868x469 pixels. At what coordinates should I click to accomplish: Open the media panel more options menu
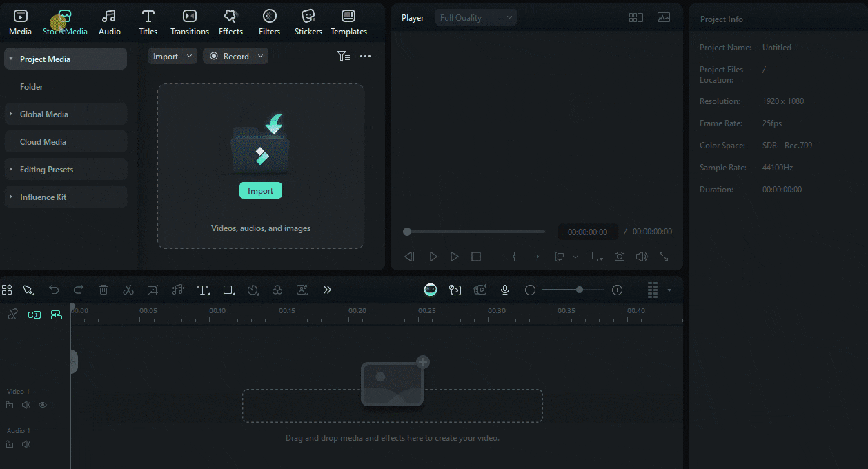366,57
